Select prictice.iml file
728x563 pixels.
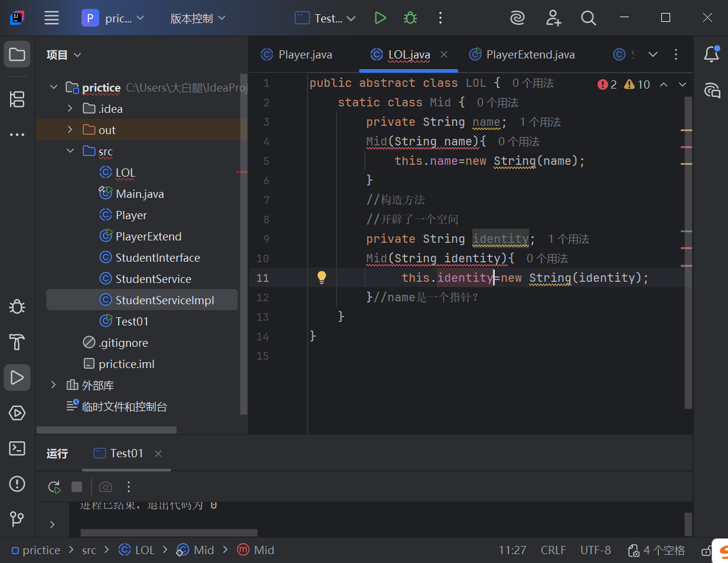[119, 364]
